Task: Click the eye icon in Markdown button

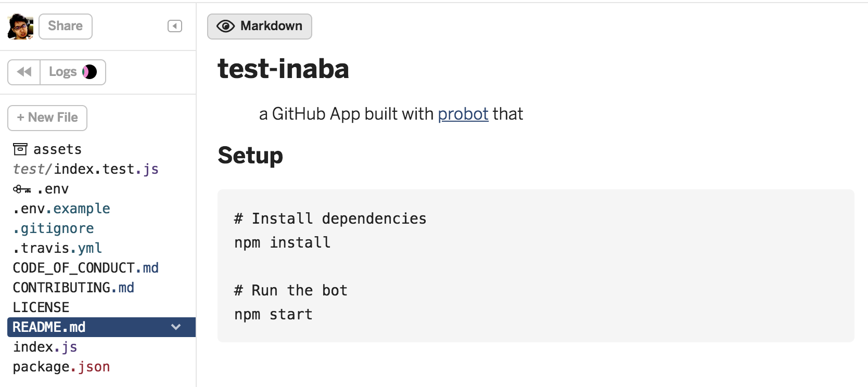Action: pos(225,26)
